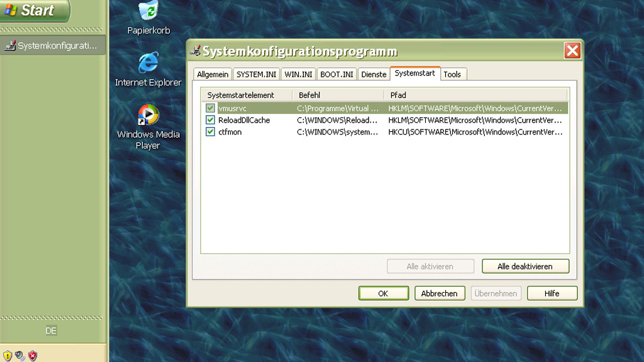644x362 pixels.
Task: Click the Systemkonfigurationsprogramm title bar icon
Action: pyautogui.click(x=196, y=51)
